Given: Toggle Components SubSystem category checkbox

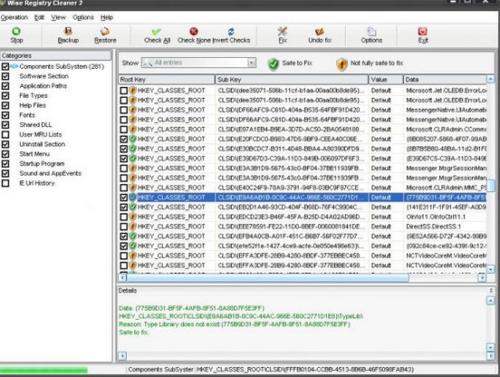Looking at the screenshot, I should [x=5, y=67].
